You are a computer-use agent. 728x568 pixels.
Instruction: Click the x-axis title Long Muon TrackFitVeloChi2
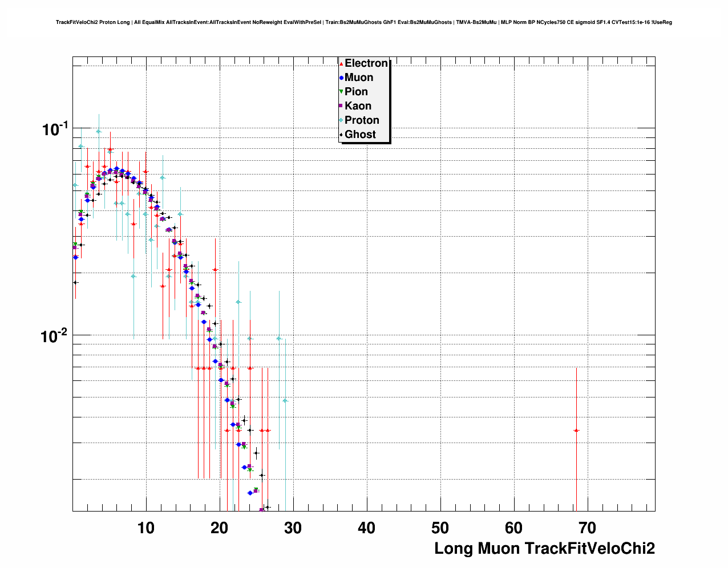[x=544, y=549]
